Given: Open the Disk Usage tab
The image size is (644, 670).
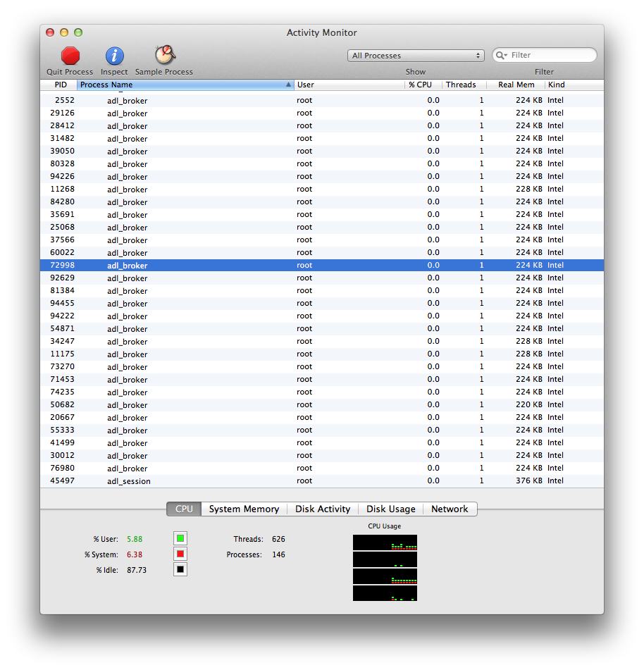Looking at the screenshot, I should pos(391,509).
